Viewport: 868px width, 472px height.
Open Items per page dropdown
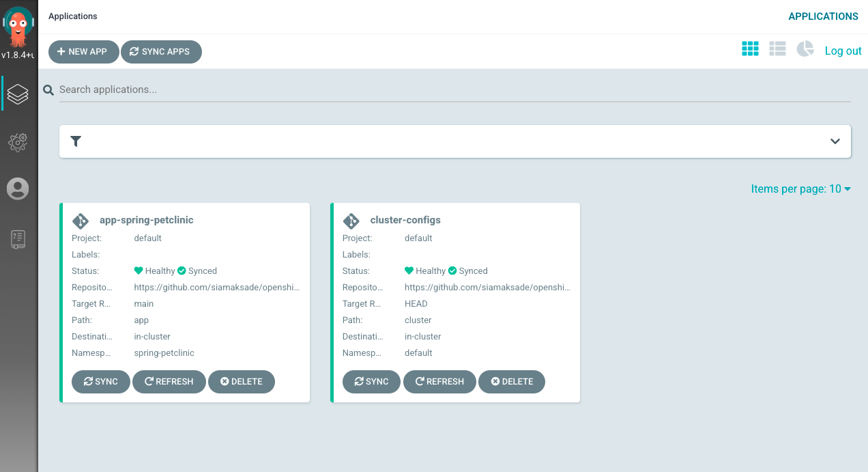click(801, 189)
